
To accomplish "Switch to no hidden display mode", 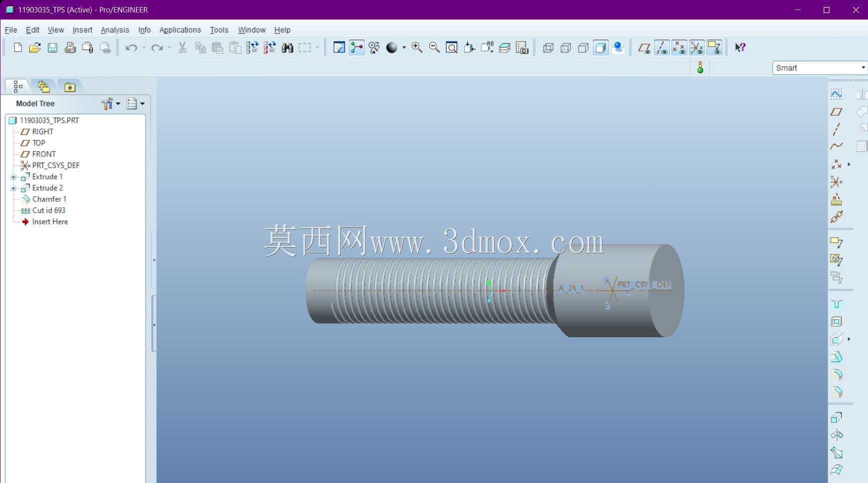I will [x=583, y=47].
